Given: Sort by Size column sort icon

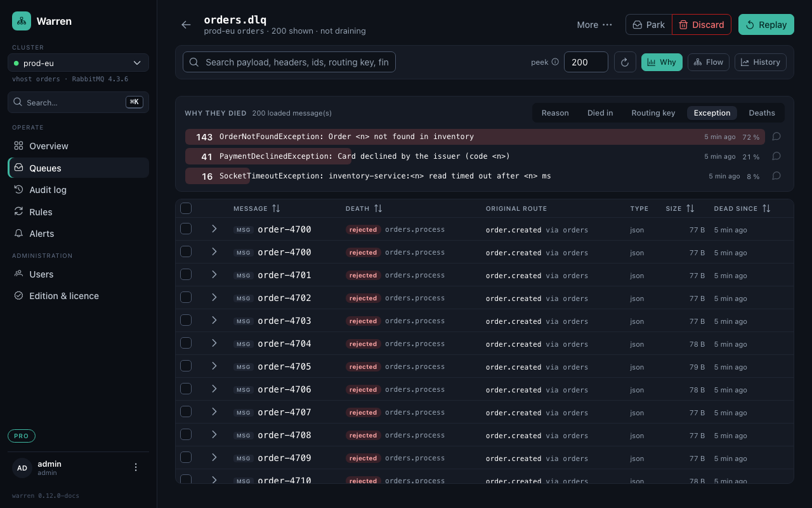Looking at the screenshot, I should [x=690, y=208].
